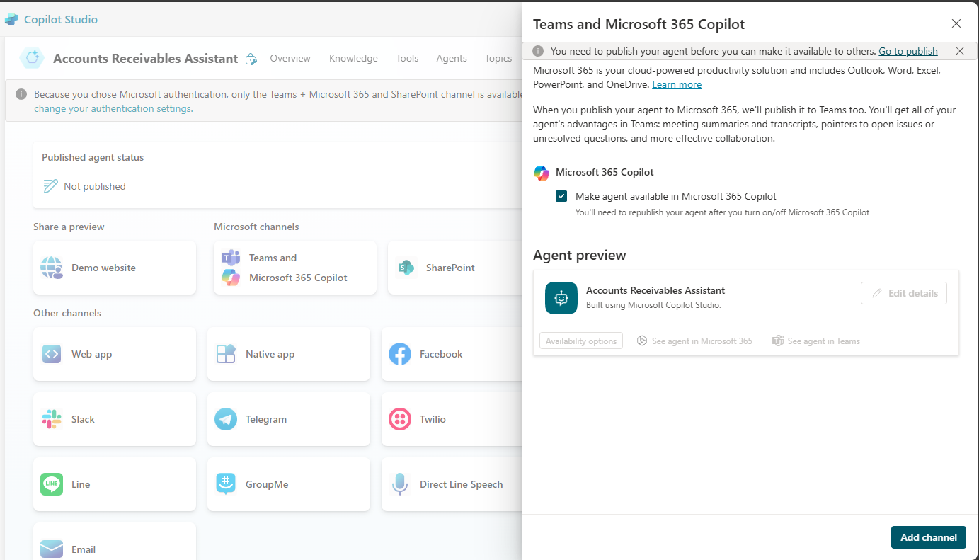The width and height of the screenshot is (979, 560).
Task: Follow the Go to publish link
Action: [908, 50]
